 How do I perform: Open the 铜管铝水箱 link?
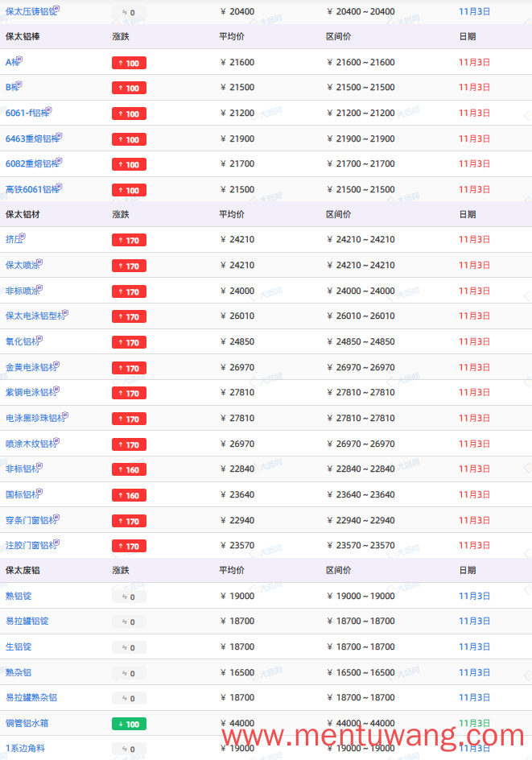[27, 723]
